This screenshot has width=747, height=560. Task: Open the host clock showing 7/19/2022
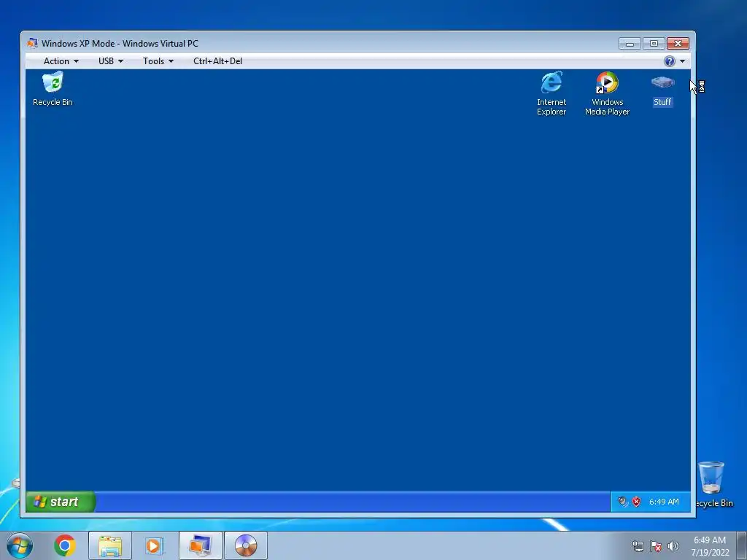pyautogui.click(x=710, y=546)
